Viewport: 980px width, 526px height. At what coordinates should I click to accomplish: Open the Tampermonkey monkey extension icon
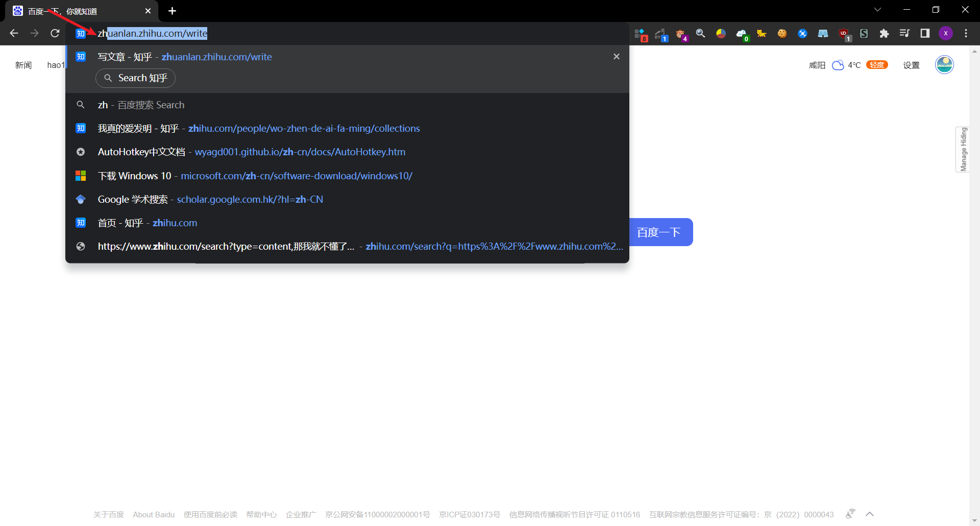681,34
